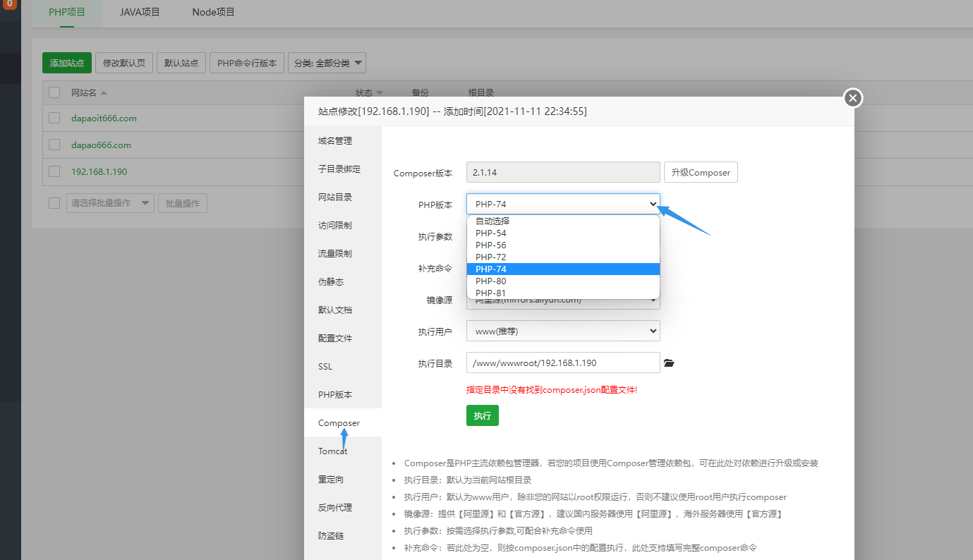This screenshot has width=973, height=560.
Task: Open 配置文件 in the dialog sidebar
Action: [x=343, y=339]
